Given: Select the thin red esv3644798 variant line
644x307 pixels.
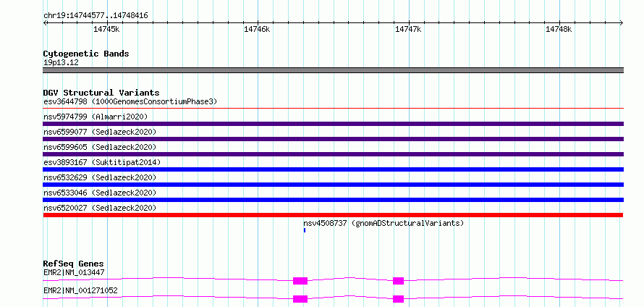Looking at the screenshot, I should pos(333,108).
